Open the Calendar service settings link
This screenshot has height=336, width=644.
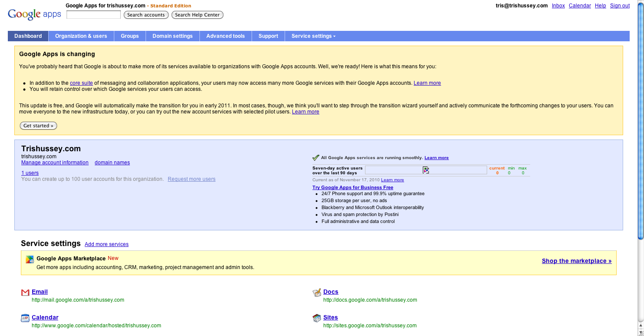pos(45,317)
